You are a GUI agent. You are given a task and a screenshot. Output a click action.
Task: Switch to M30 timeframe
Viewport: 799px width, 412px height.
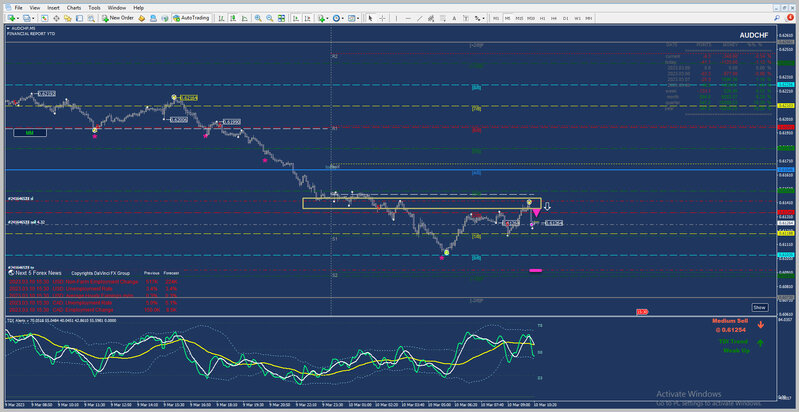(x=530, y=18)
